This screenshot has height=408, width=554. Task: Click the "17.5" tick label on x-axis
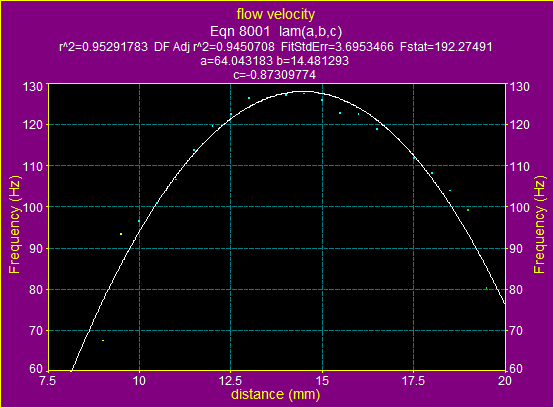point(413,381)
